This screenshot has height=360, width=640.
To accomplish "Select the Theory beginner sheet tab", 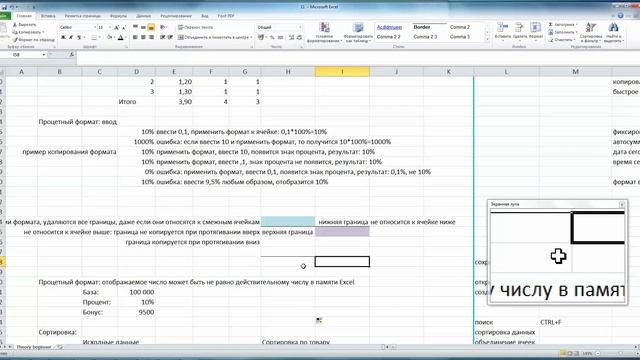I will (33, 347).
